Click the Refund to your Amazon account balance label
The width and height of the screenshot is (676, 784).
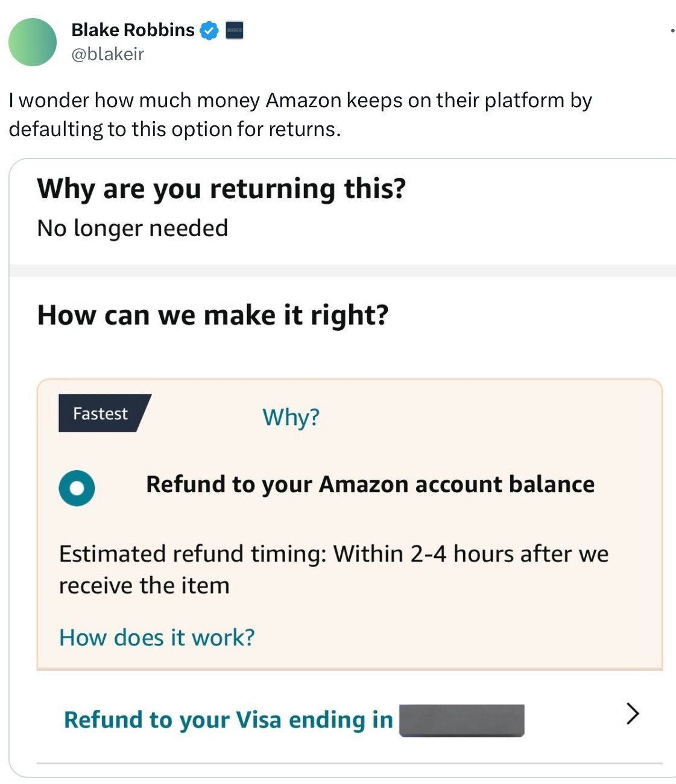[x=370, y=485]
